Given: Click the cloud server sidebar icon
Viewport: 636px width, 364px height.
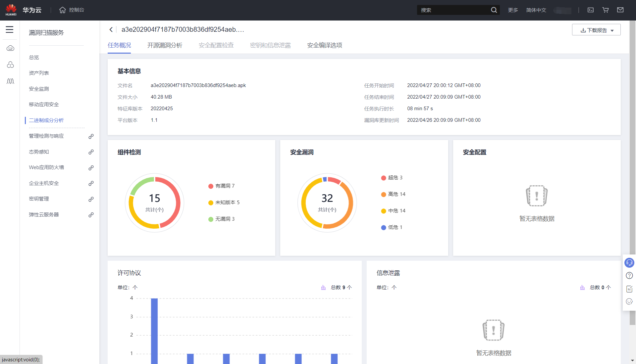Looking at the screenshot, I should coord(10,48).
